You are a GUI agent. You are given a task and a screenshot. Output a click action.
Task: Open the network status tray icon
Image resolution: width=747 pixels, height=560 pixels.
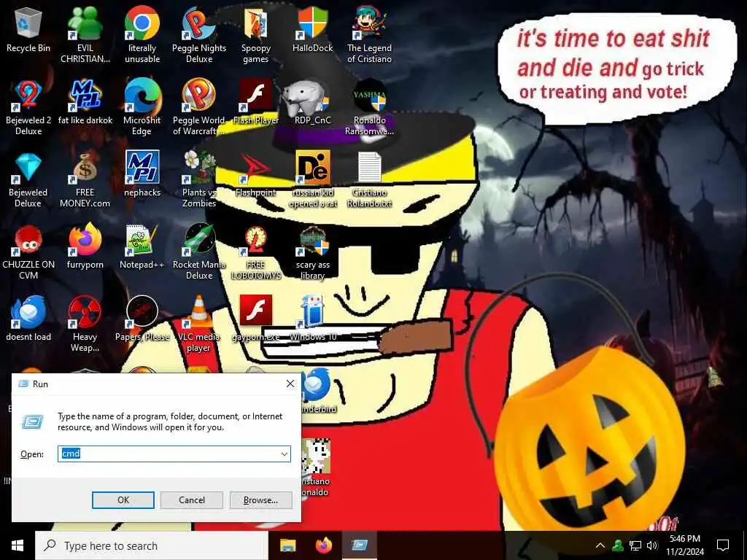(x=635, y=545)
